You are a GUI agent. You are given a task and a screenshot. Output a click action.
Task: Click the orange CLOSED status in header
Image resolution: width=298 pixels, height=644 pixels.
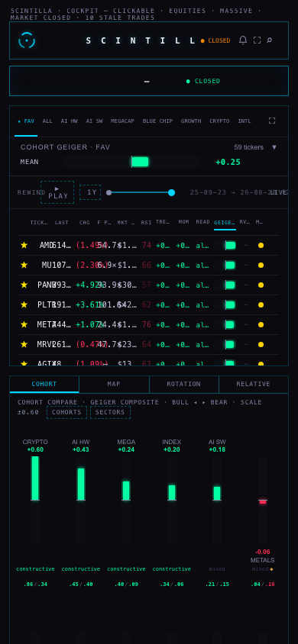[x=215, y=40]
